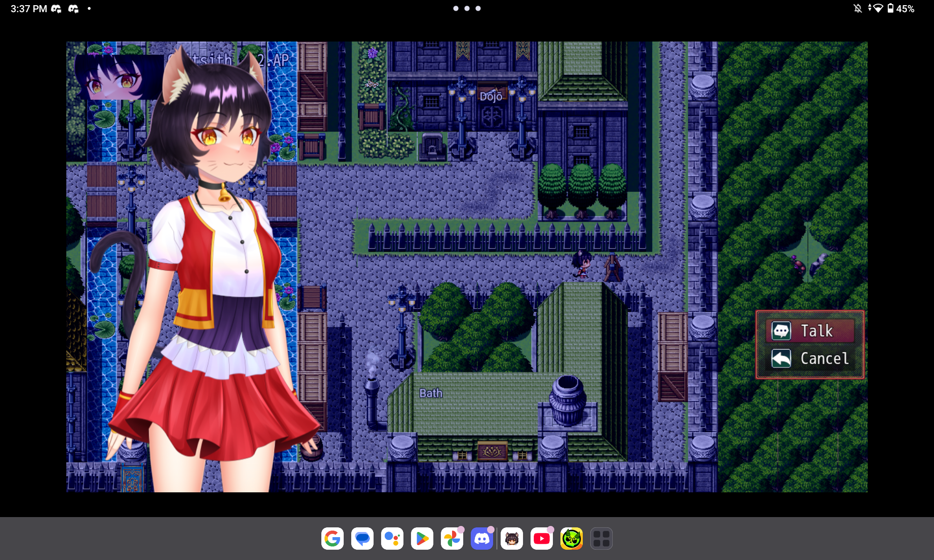Tap the cat-girl sprite on the street
Screen dimensions: 934x560
coord(582,264)
